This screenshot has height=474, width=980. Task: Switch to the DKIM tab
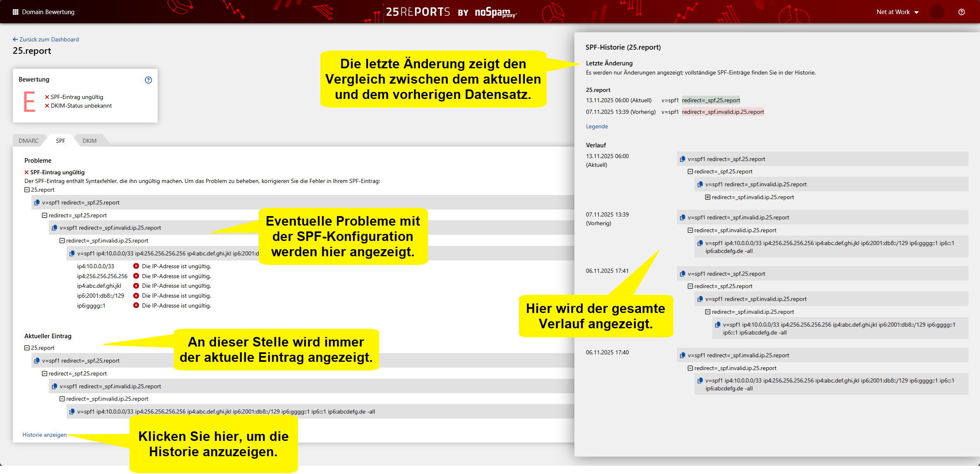pos(89,141)
